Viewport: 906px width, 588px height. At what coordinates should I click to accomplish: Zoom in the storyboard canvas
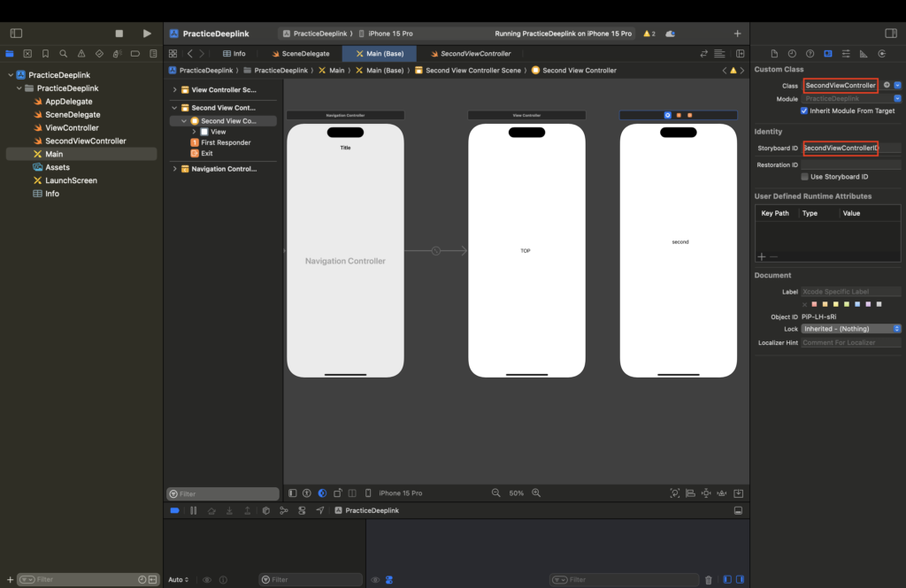[x=536, y=493]
